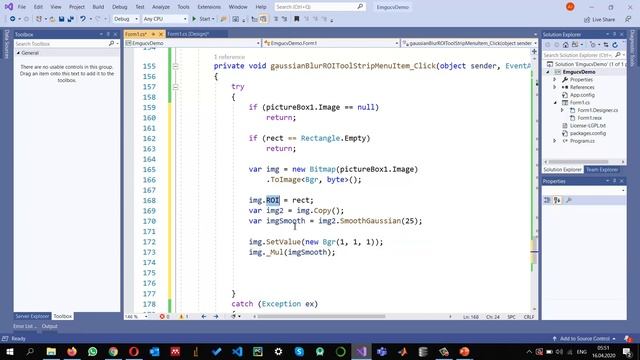Toggle the pin on the Properties panel
Viewport: 640px width, 360px height.
[x=614, y=181]
